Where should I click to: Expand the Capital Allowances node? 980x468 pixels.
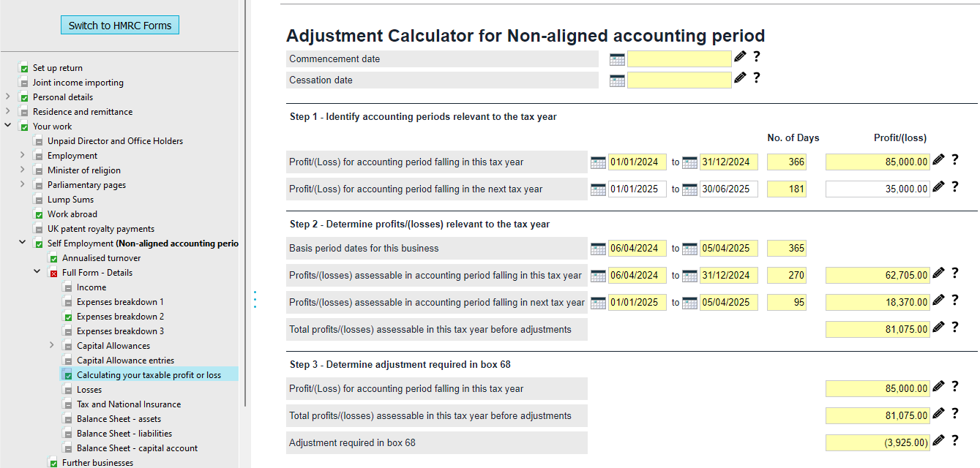click(51, 345)
